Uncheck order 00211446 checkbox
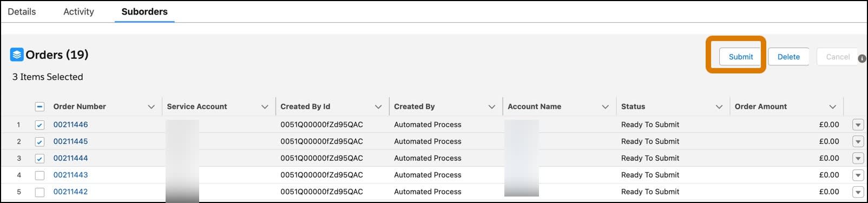Viewport: 868px width, 203px height. (40, 125)
